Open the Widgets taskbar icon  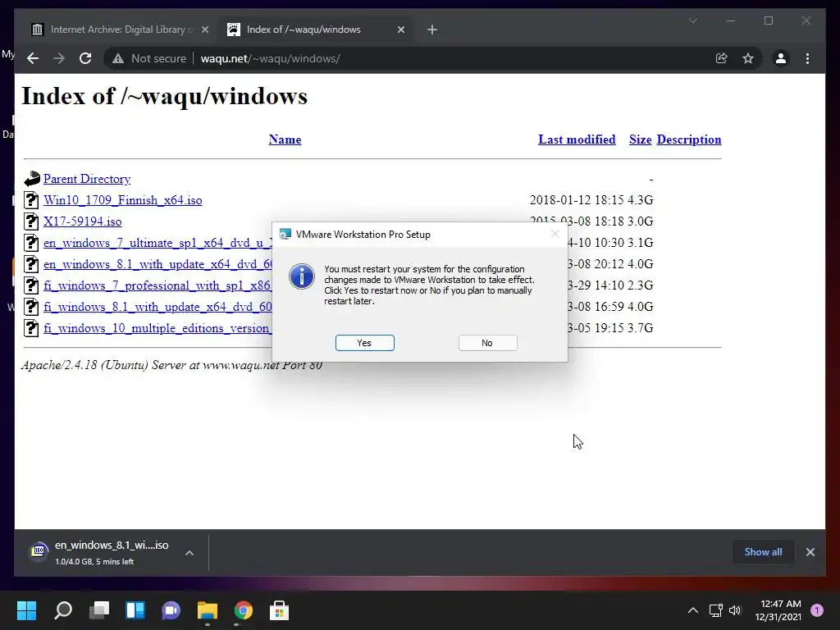135,610
